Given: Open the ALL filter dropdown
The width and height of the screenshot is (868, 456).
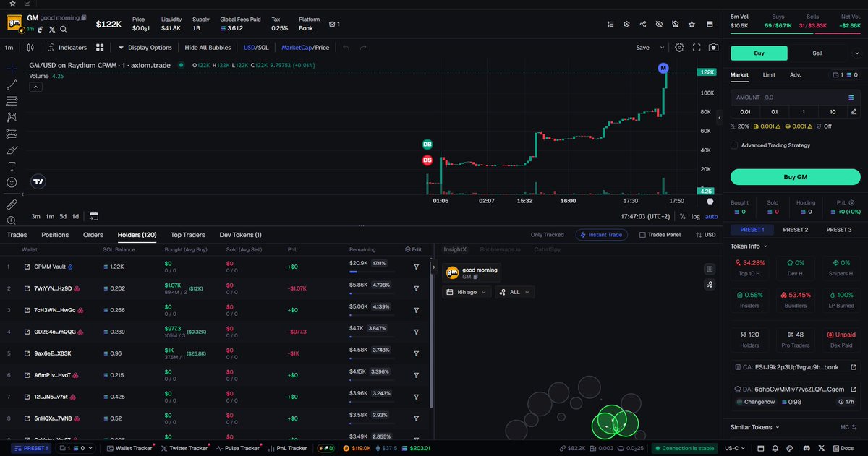Looking at the screenshot, I should point(515,292).
